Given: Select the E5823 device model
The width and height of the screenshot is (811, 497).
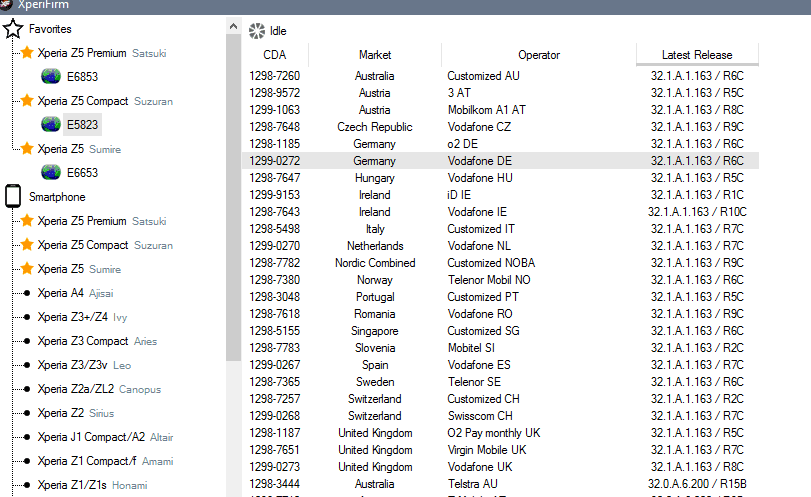Looking at the screenshot, I should point(82,125).
